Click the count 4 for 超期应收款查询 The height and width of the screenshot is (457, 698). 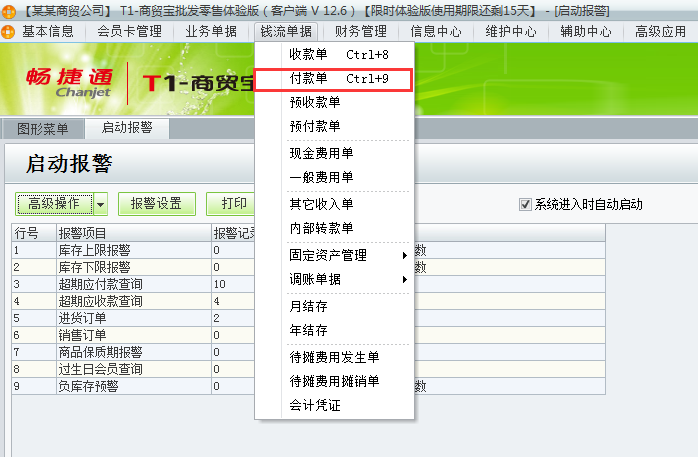[x=216, y=301]
